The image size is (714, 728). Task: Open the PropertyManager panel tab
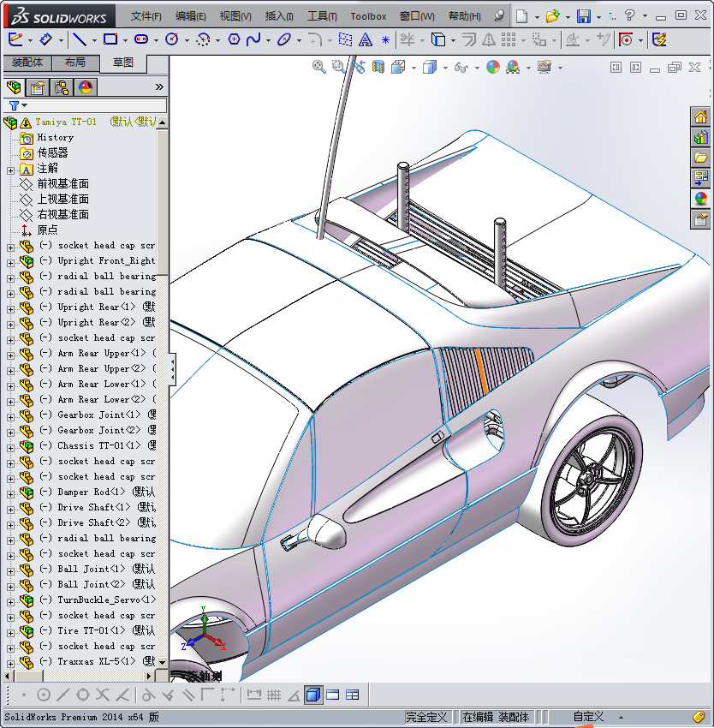(37, 87)
